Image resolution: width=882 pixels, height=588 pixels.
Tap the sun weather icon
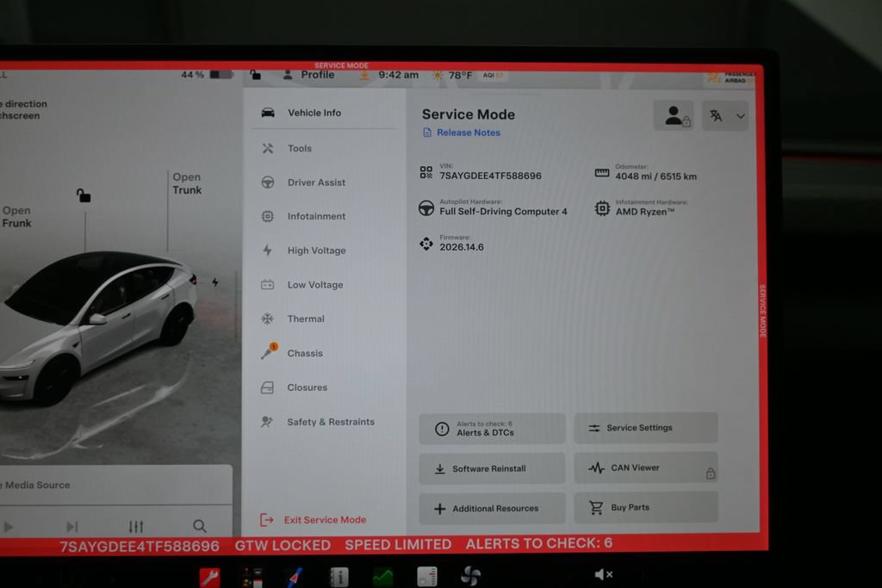(437, 75)
